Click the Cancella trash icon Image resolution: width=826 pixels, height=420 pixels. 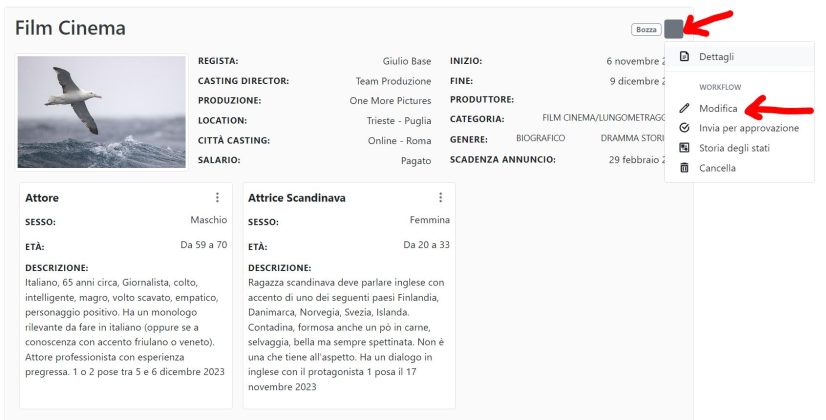click(684, 168)
